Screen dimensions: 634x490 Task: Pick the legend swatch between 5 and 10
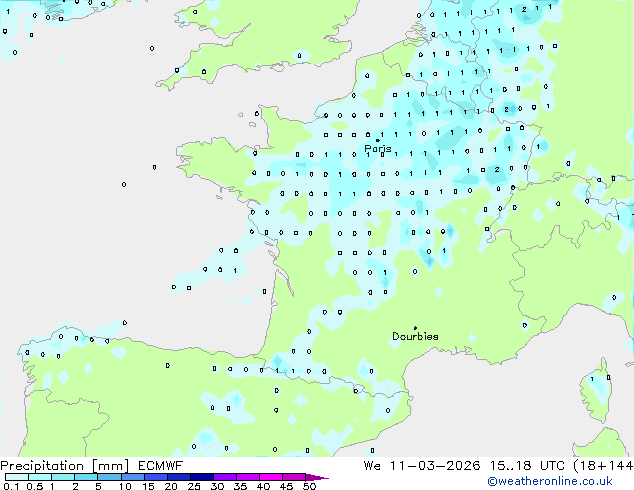coord(109,477)
